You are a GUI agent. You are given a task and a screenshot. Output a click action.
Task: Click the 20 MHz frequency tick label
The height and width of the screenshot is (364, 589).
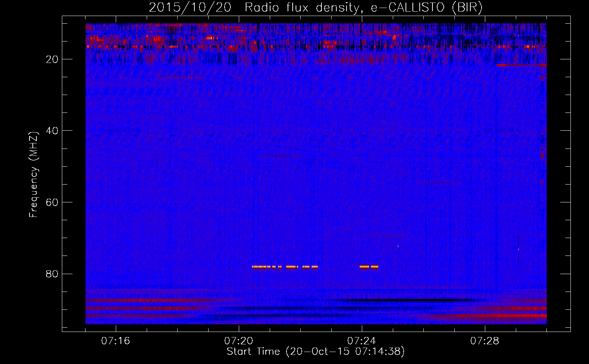pos(52,59)
